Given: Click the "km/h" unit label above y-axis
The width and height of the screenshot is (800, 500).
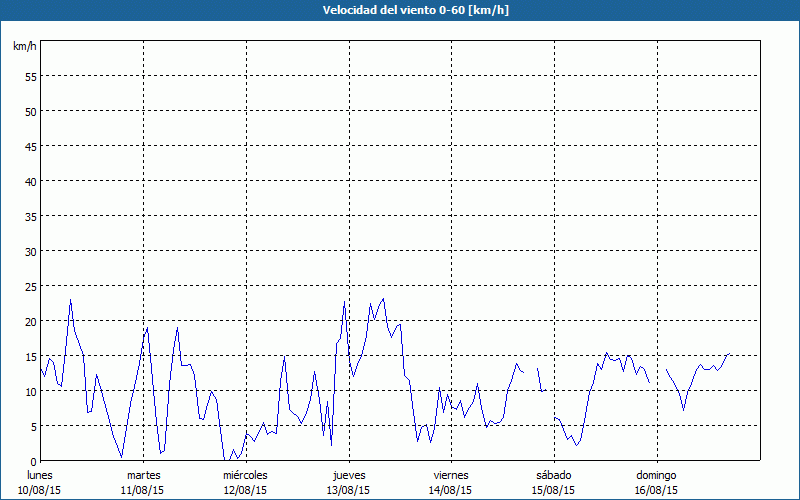Looking at the screenshot, I should tap(25, 47).
